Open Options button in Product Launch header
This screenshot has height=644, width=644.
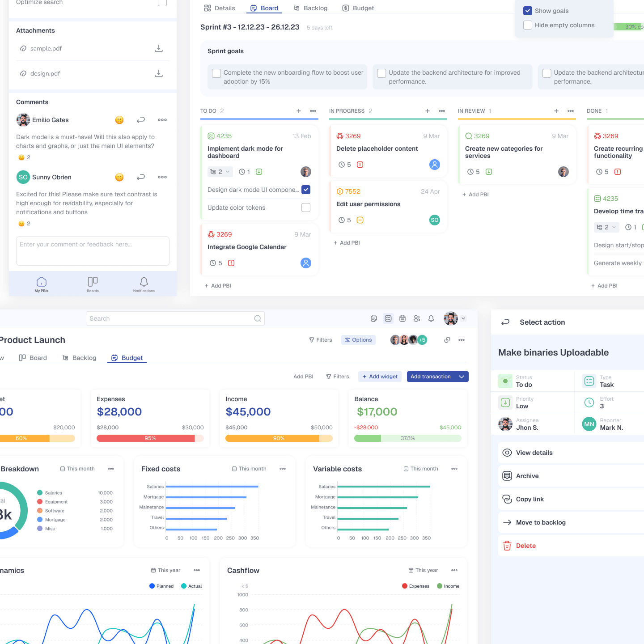358,340
